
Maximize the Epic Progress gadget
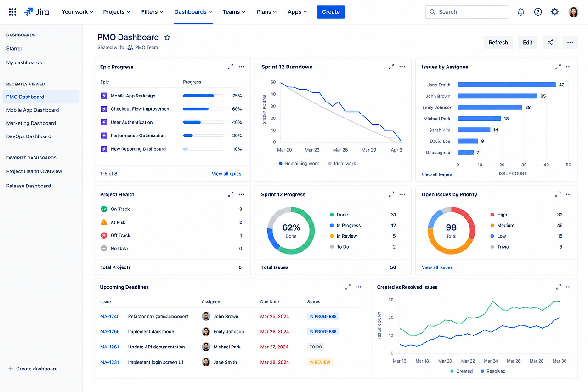pyautogui.click(x=231, y=67)
